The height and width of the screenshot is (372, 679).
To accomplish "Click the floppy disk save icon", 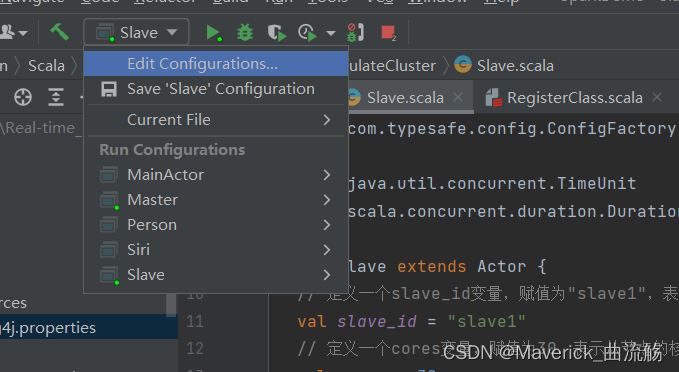I will [x=109, y=89].
